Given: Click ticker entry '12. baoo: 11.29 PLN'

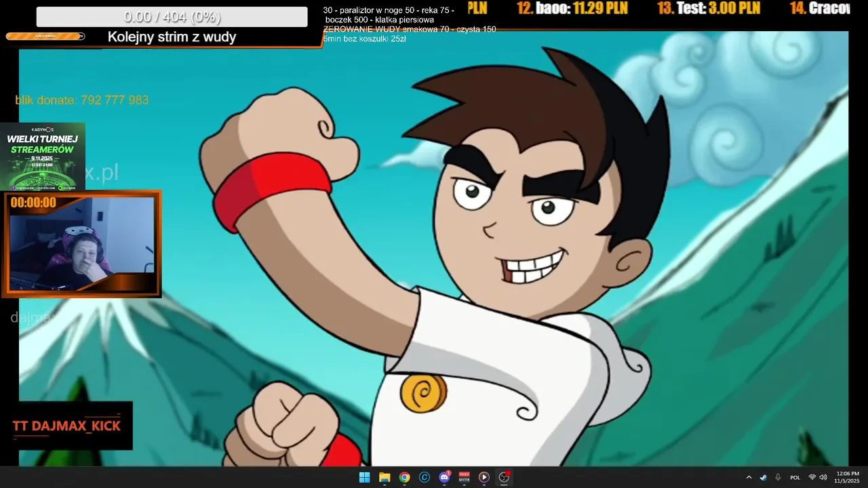Looking at the screenshot, I should [572, 9].
